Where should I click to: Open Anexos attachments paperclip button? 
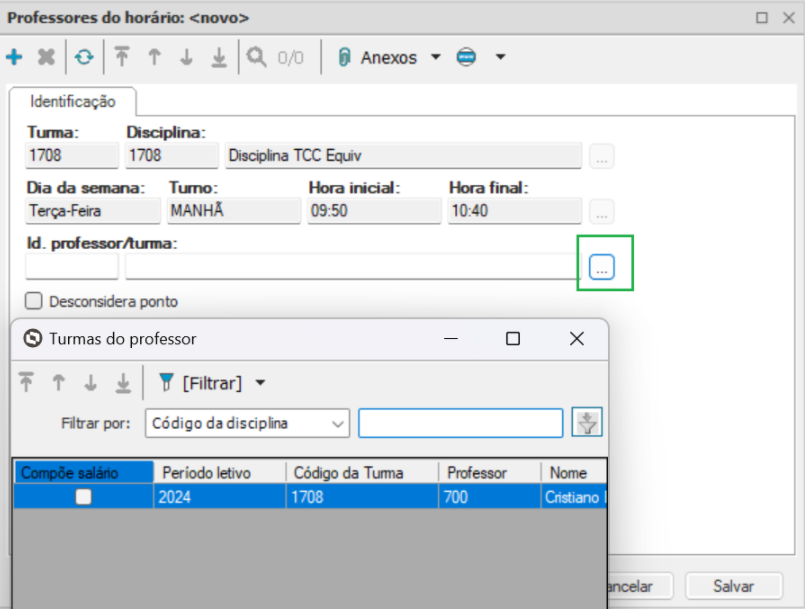pyautogui.click(x=377, y=57)
